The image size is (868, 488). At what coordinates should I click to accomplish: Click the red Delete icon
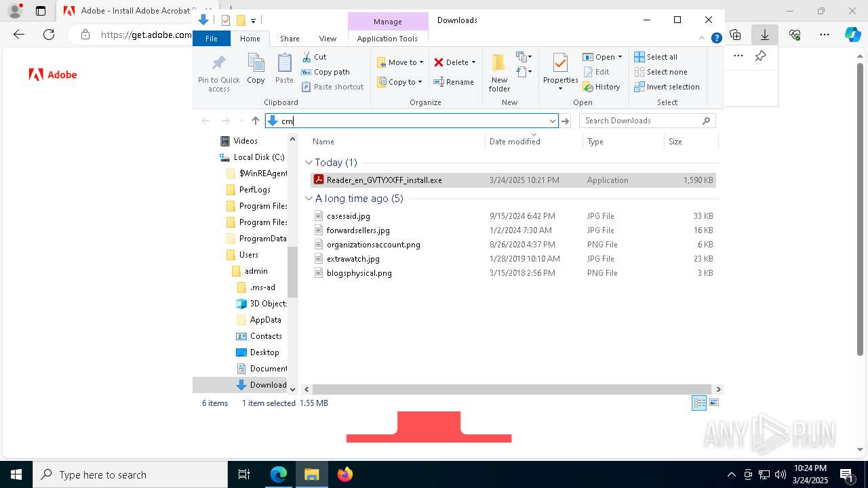pyautogui.click(x=439, y=62)
